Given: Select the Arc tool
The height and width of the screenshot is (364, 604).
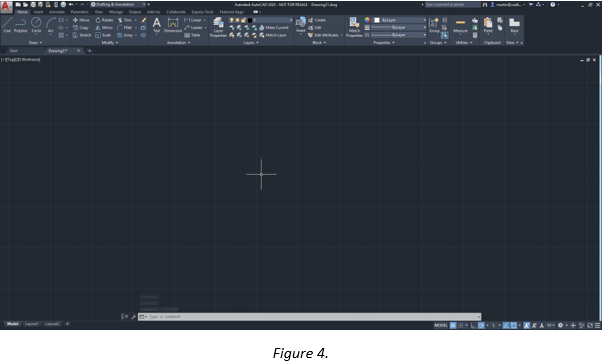Looking at the screenshot, I should click(x=50, y=25).
